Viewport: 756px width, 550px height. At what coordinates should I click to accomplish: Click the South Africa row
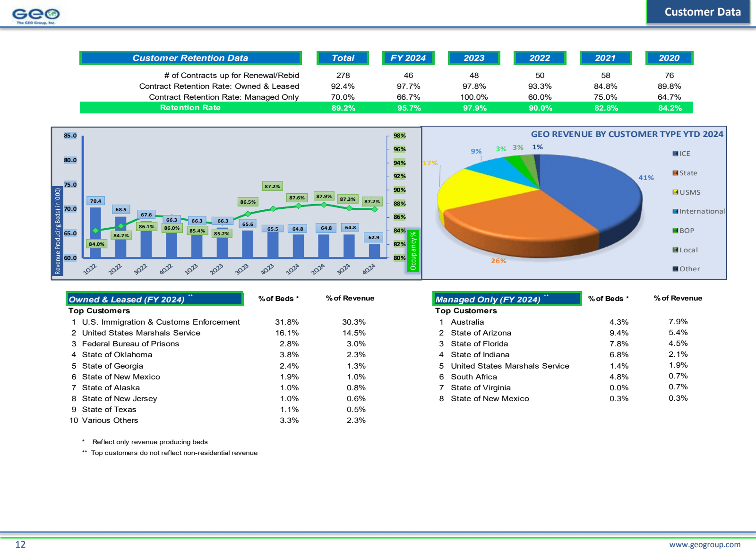(563, 377)
